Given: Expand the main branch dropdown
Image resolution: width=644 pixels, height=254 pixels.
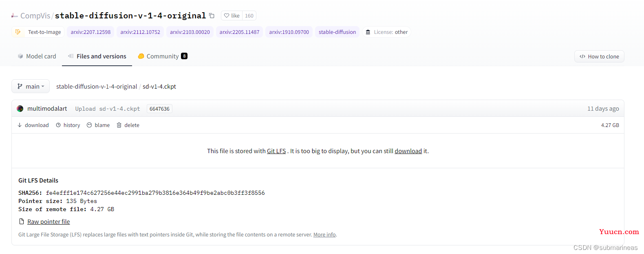Looking at the screenshot, I should pyautogui.click(x=31, y=86).
